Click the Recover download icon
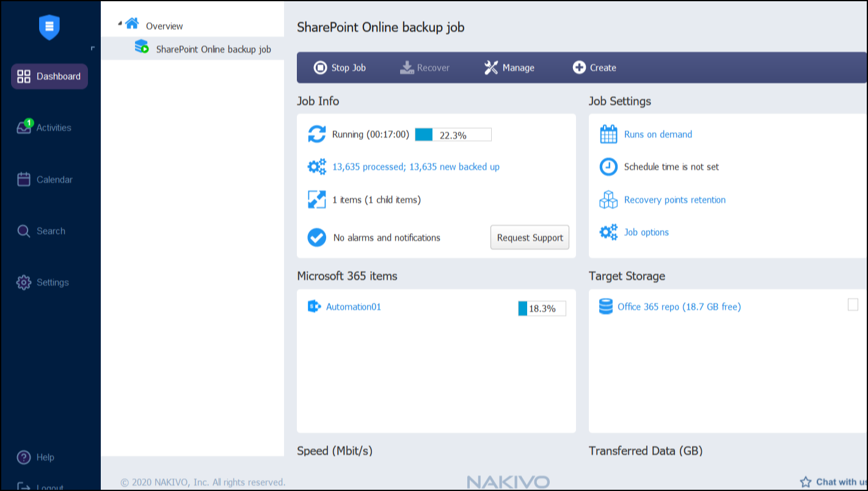 (x=407, y=67)
